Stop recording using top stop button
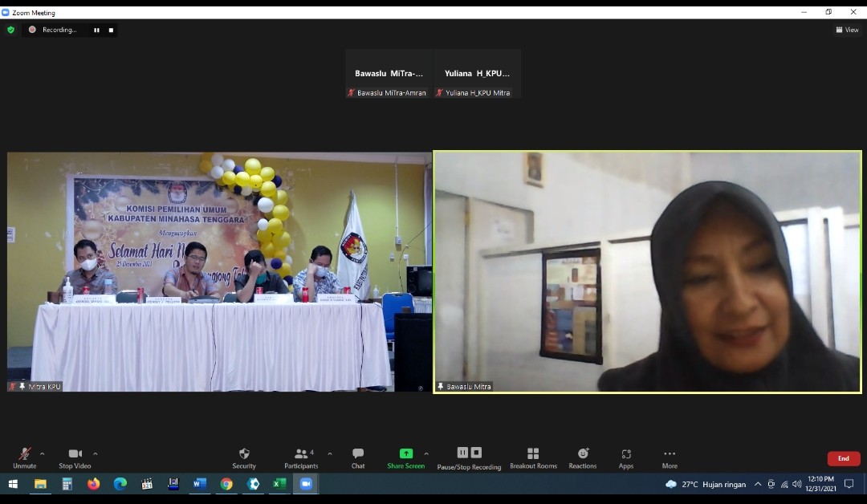Image resolution: width=867 pixels, height=504 pixels. tap(112, 30)
